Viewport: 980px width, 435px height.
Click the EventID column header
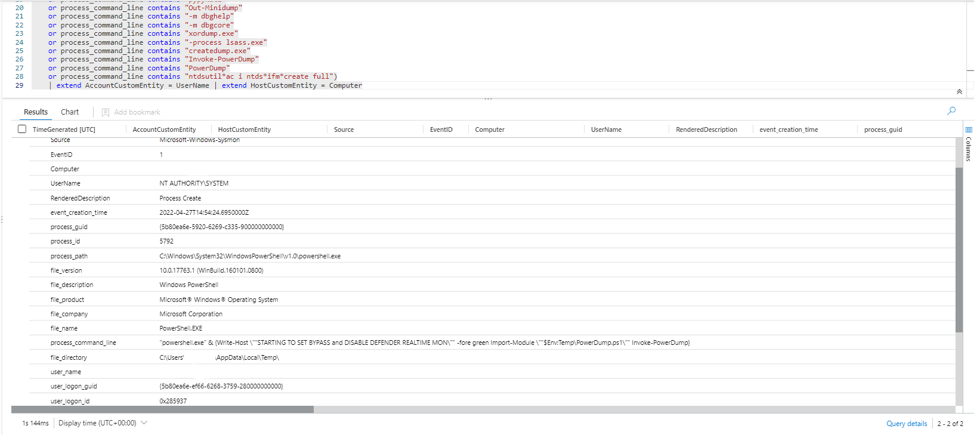coord(441,129)
